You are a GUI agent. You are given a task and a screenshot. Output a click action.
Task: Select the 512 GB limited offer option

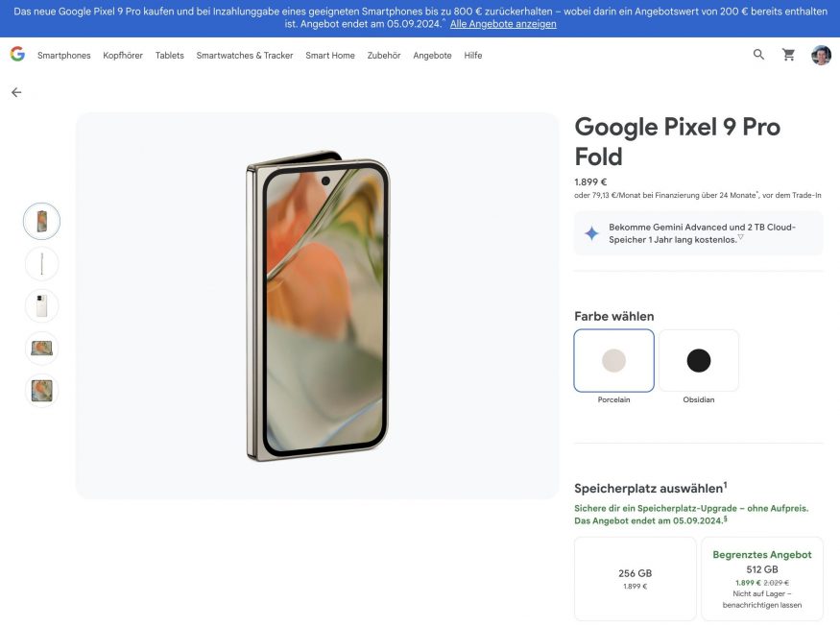pyautogui.click(x=761, y=579)
